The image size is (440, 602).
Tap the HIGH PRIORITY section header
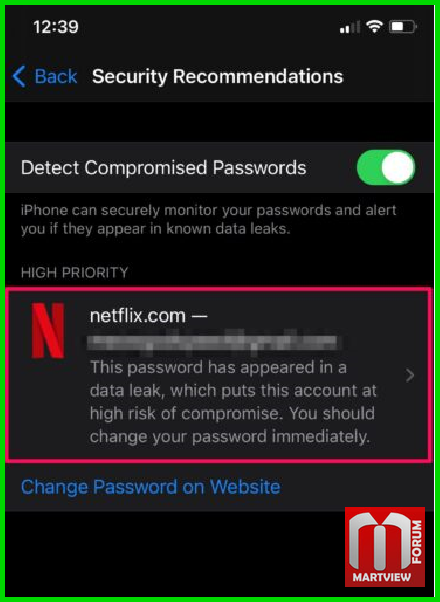74,273
